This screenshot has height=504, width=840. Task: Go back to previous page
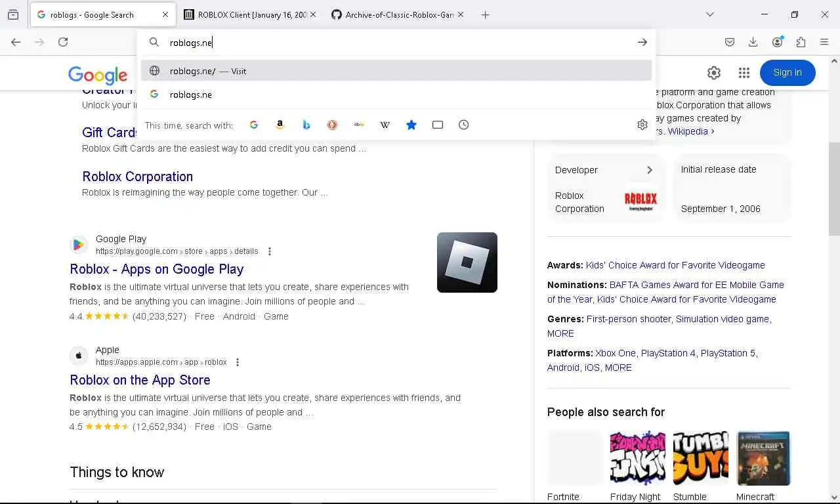point(16,42)
